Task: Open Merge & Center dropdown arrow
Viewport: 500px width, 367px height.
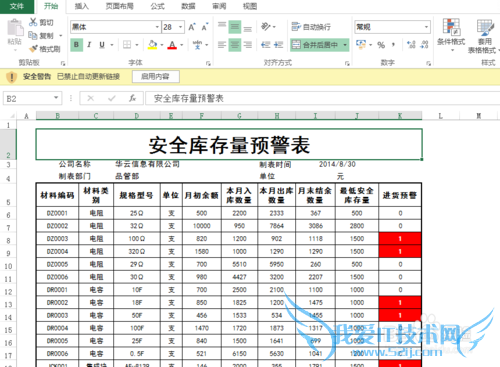Action: (345, 45)
